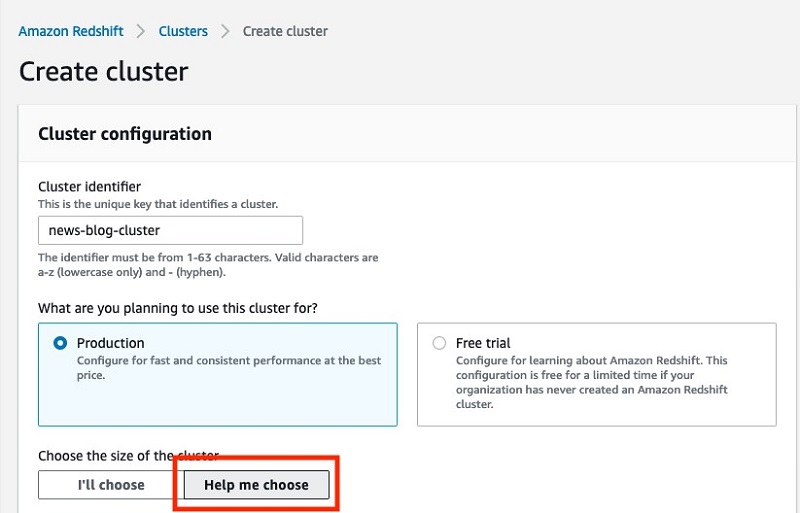This screenshot has height=513, width=800.
Task: Click the Cluster identifier field label
Action: coord(89,186)
